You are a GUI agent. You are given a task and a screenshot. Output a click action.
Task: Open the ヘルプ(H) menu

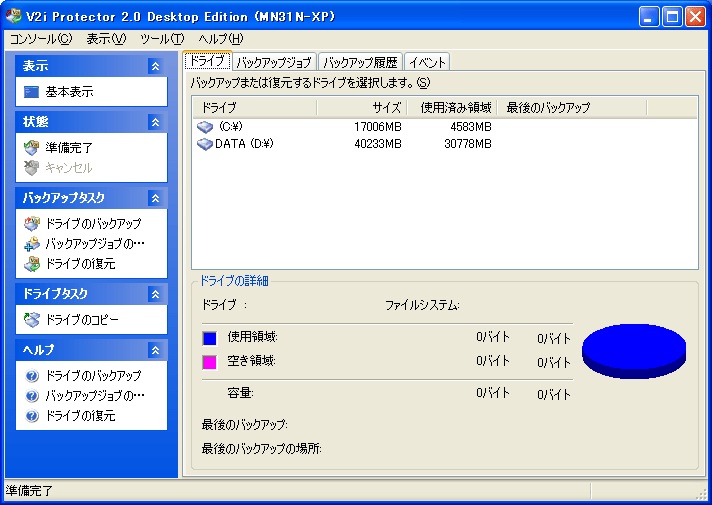tap(221, 39)
